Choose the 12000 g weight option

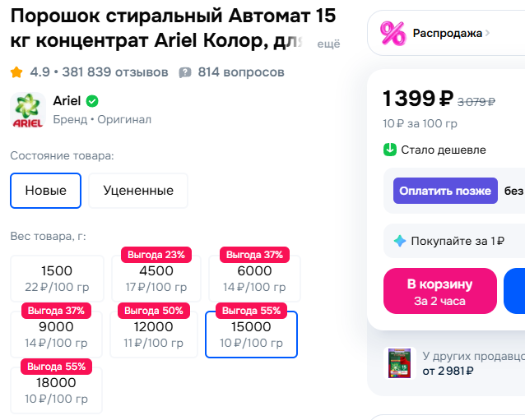[156, 335]
